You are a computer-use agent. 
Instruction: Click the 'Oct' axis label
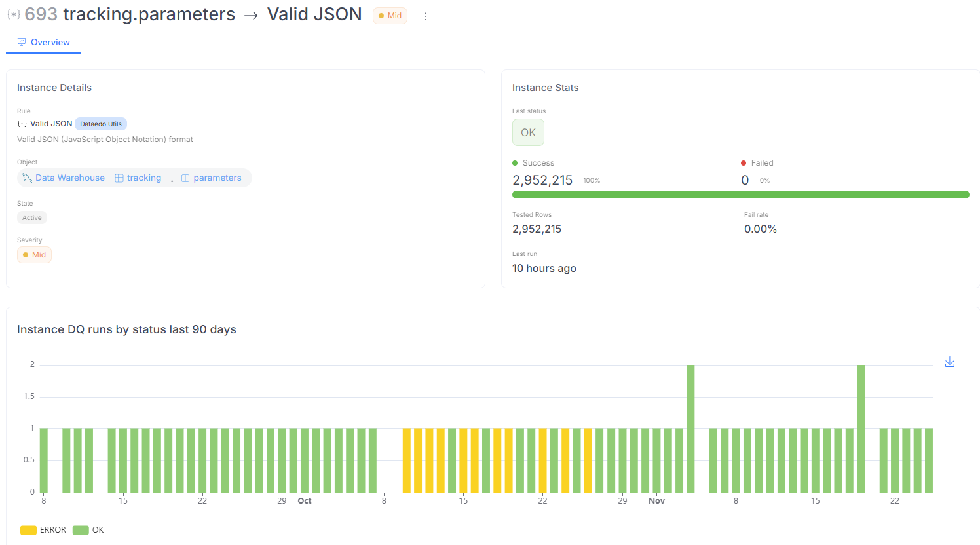pos(305,501)
